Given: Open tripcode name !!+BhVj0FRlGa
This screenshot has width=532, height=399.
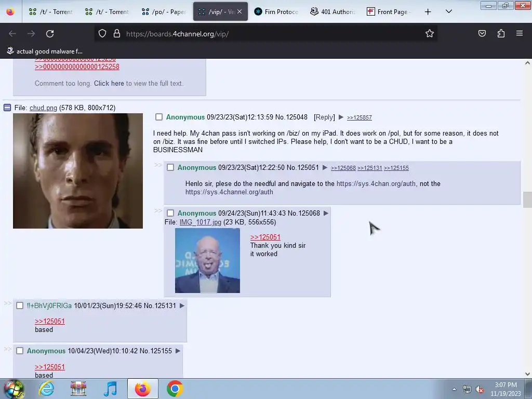Looking at the screenshot, I should click(49, 305).
